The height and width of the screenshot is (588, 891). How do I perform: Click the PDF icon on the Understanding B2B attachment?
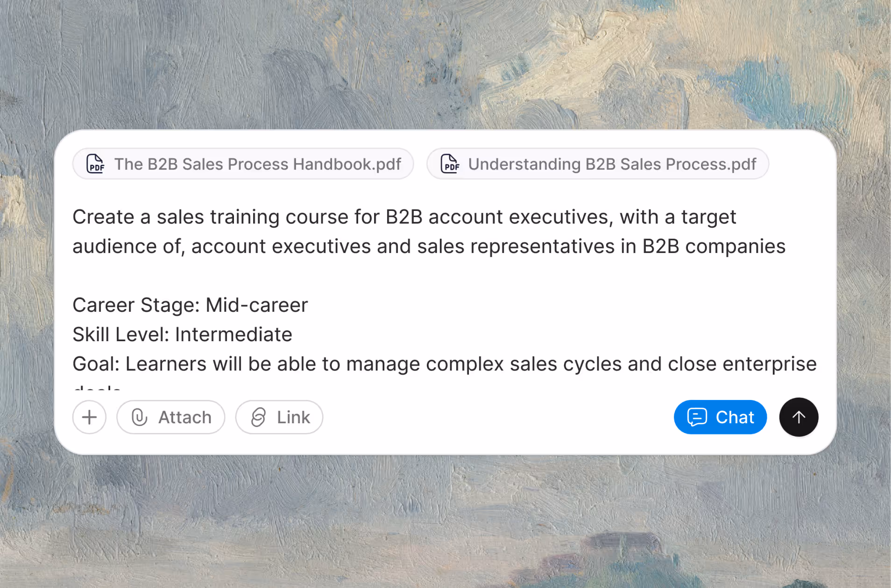coord(450,164)
